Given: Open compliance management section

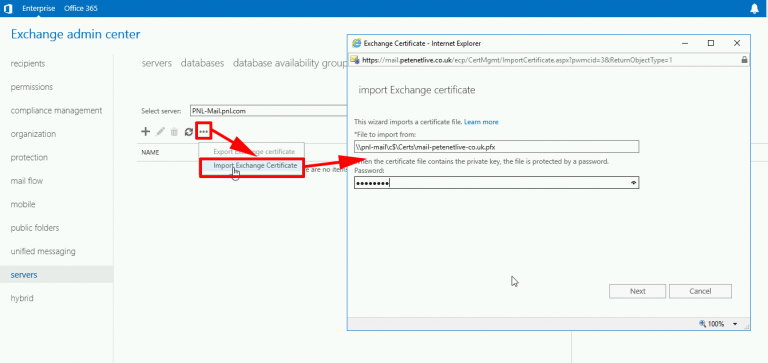Looking at the screenshot, I should click(56, 110).
